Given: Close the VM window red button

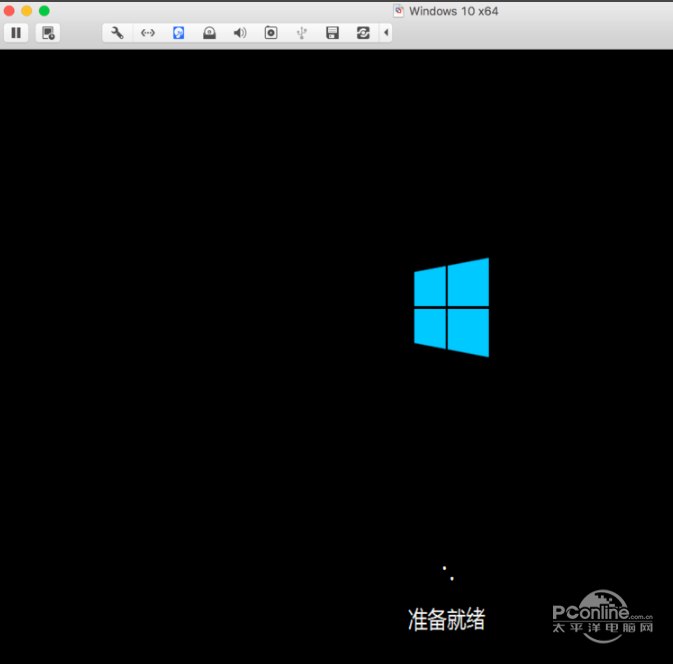Looking at the screenshot, I should (x=9, y=10).
